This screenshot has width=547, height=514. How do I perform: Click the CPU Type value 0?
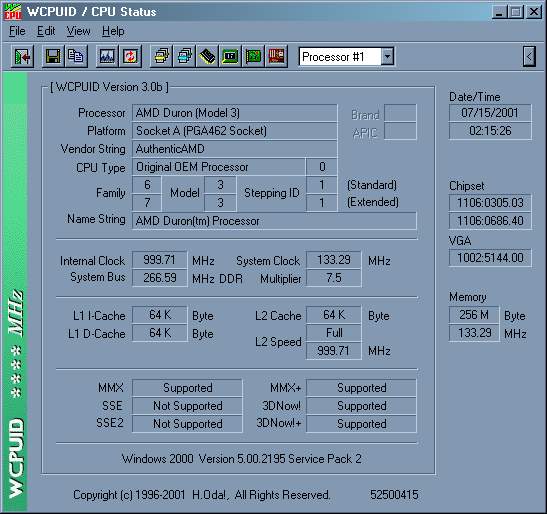pos(322,167)
